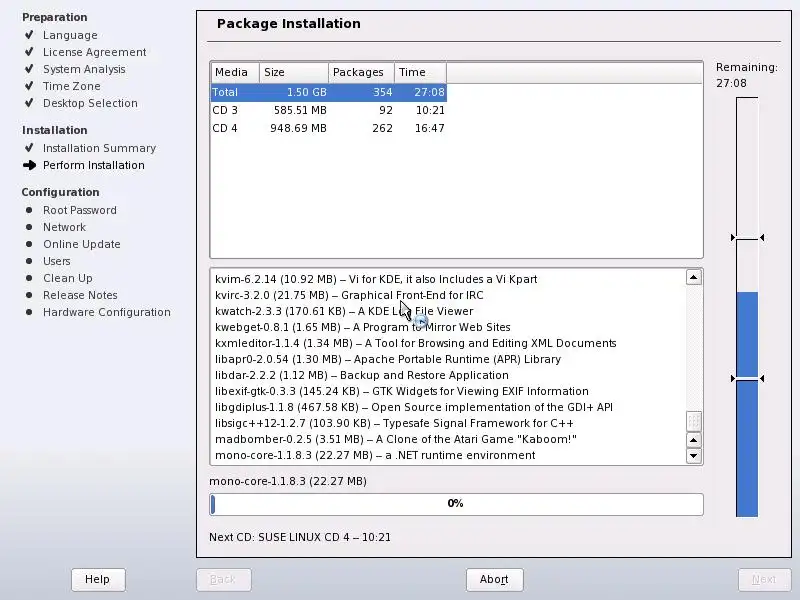Select the CD 4 row
The image size is (800, 600).
(329, 128)
